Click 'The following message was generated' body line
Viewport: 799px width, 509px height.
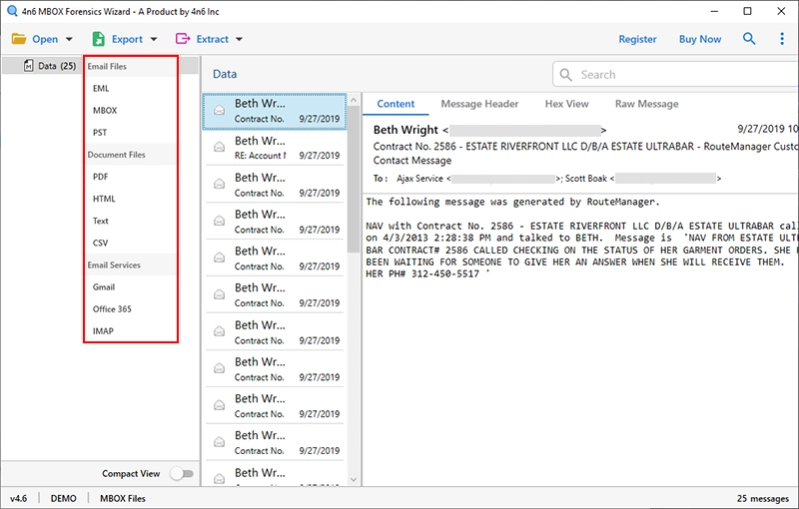513,202
